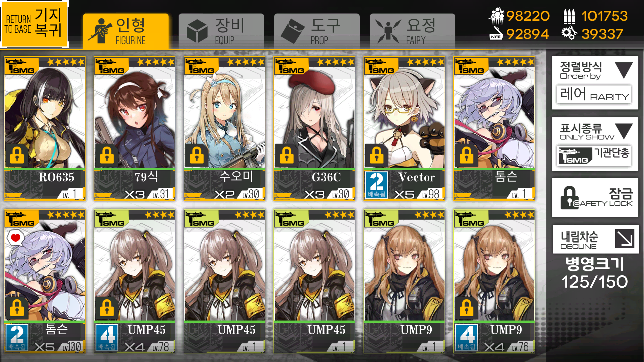Screen dimensions: 644x362
Task: Click the lock icon on the G36C card
Action: click(287, 155)
